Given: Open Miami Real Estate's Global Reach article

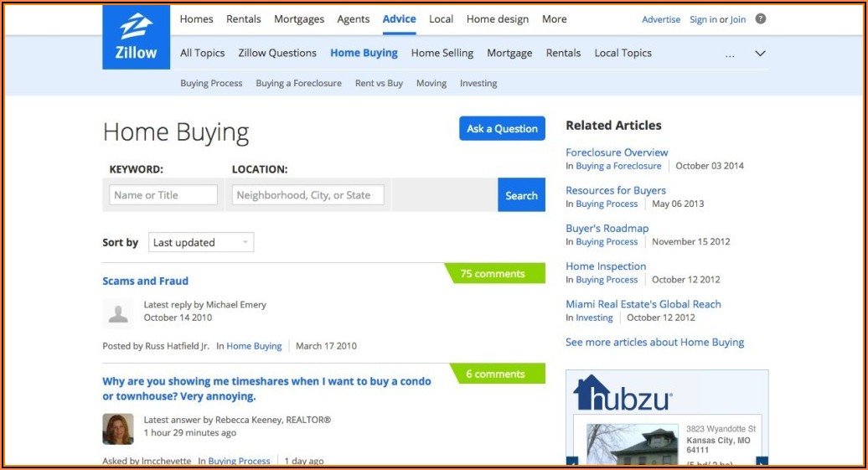Looking at the screenshot, I should click(x=643, y=304).
